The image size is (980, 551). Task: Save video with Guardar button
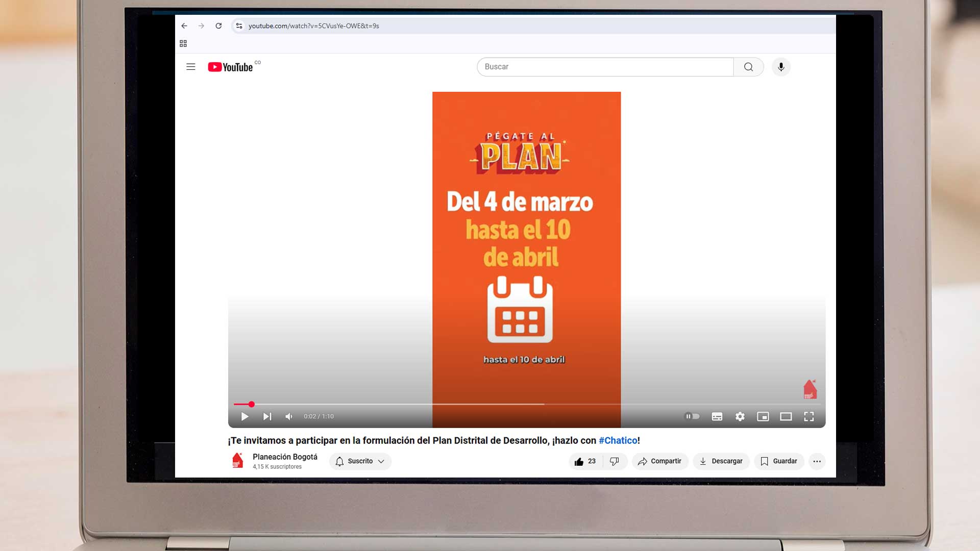pyautogui.click(x=779, y=461)
